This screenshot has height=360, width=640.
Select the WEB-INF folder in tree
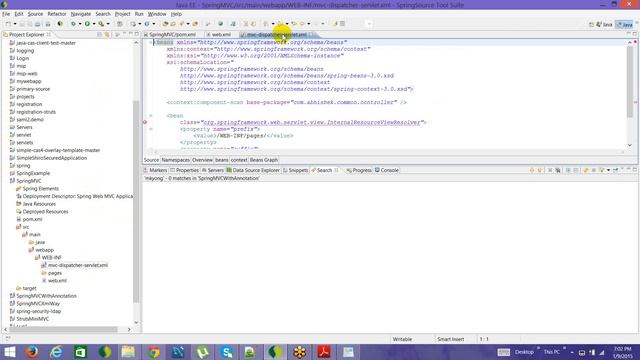pos(51,258)
